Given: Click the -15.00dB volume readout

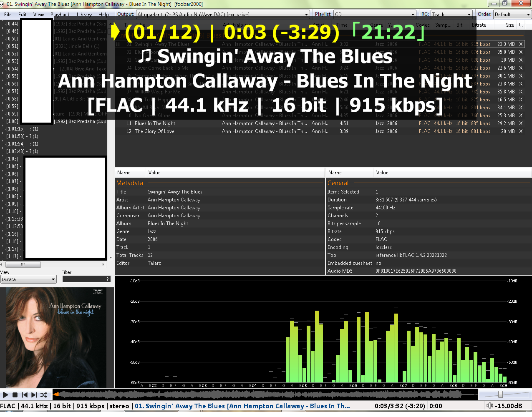Looking at the screenshot, I should [x=509, y=406].
